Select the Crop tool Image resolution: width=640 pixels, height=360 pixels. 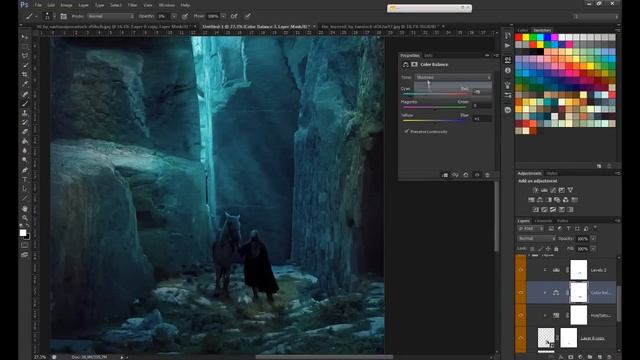25,75
